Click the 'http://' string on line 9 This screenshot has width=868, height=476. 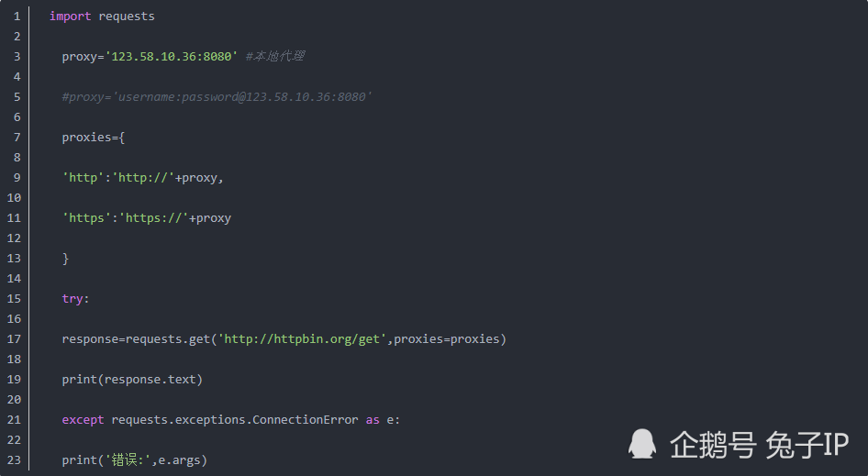pos(143,178)
